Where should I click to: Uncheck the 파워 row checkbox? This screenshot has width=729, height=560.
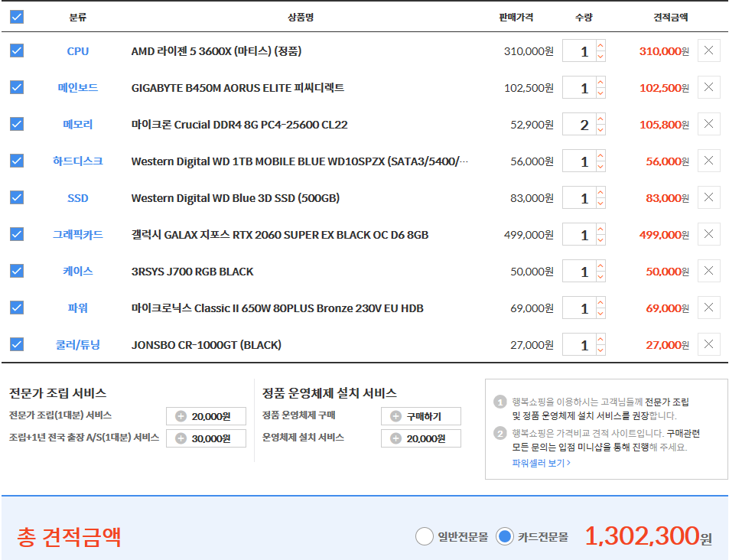(x=17, y=308)
